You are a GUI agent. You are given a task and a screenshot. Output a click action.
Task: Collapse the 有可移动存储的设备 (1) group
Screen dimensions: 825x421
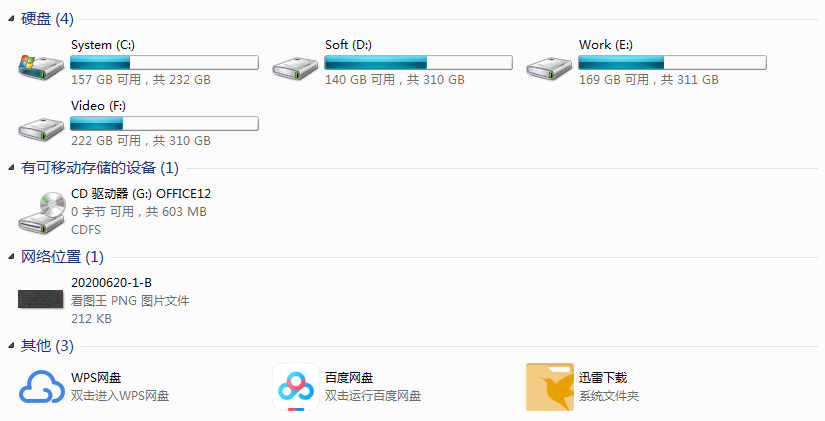click(12, 168)
